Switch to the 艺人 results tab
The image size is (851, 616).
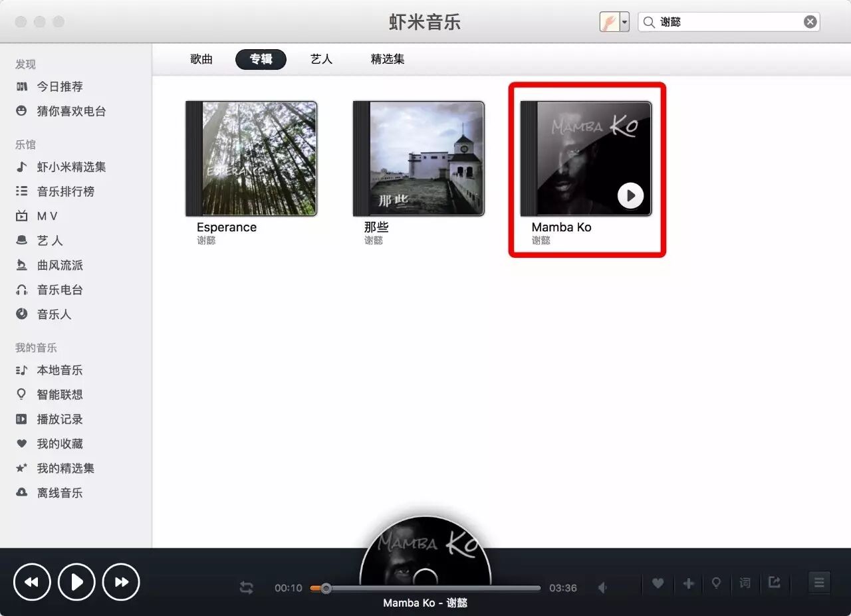[321, 59]
